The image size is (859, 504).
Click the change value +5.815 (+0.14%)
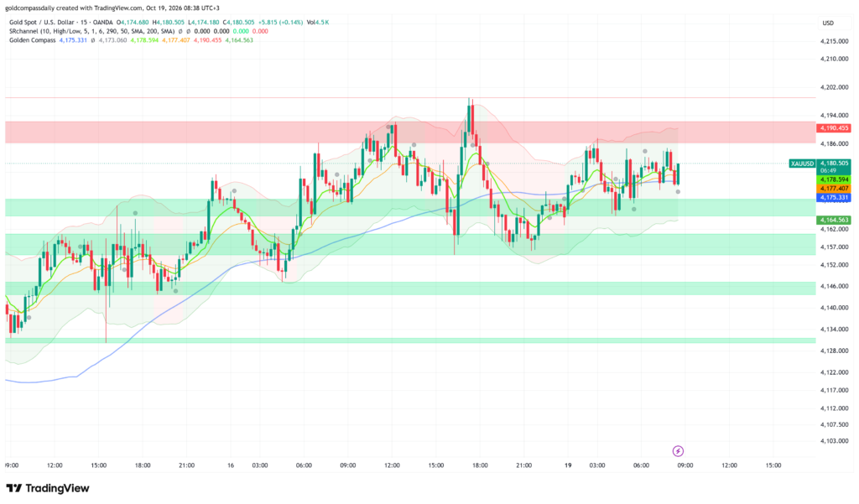280,23
